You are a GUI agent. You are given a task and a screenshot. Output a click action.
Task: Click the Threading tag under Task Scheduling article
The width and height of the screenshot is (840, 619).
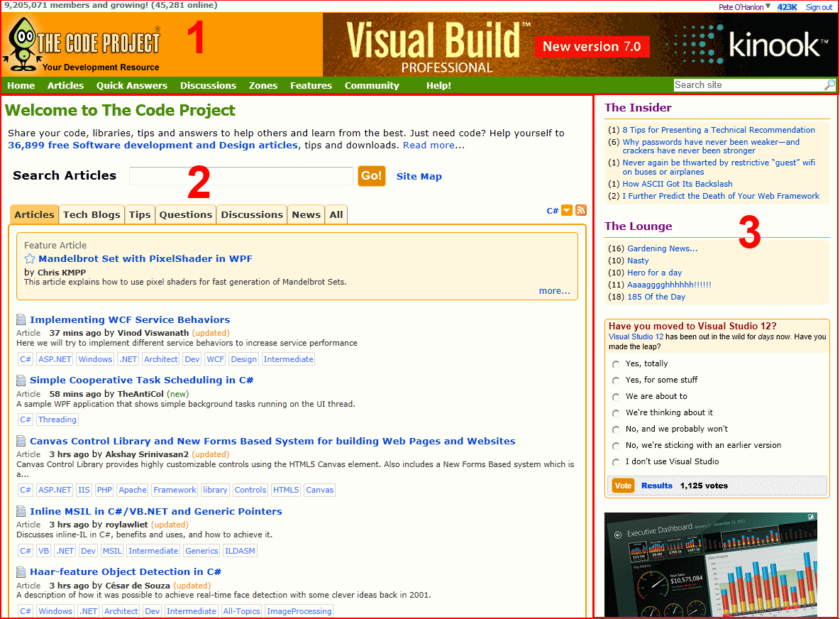coord(57,420)
